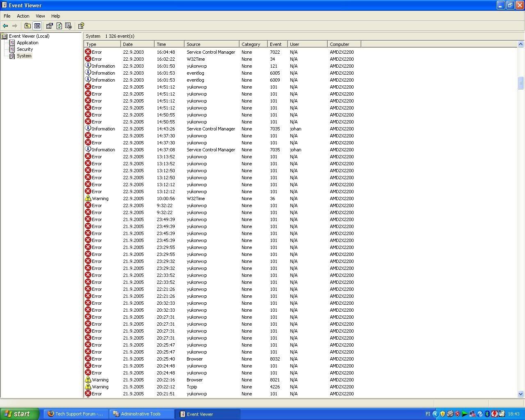
Task: Click the system clock showing 18:43
Action: [x=514, y=414]
